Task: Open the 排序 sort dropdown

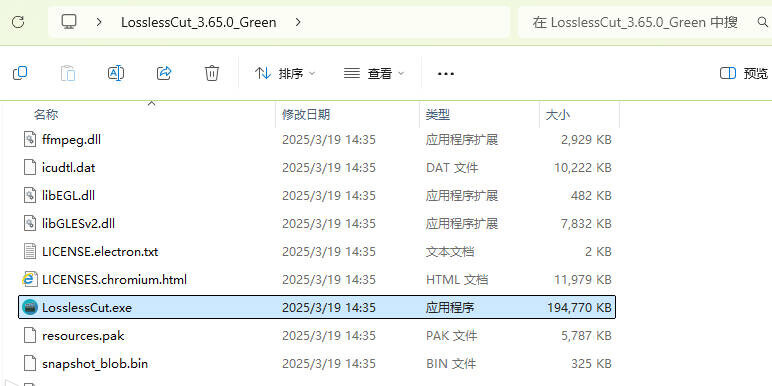Action: [285, 73]
